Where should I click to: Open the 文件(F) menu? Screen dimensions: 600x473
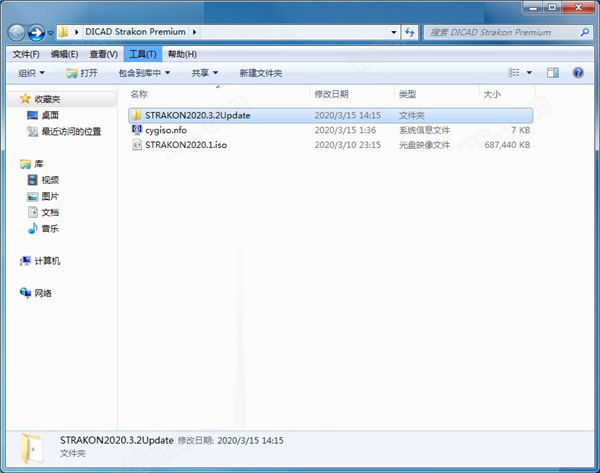pos(26,54)
